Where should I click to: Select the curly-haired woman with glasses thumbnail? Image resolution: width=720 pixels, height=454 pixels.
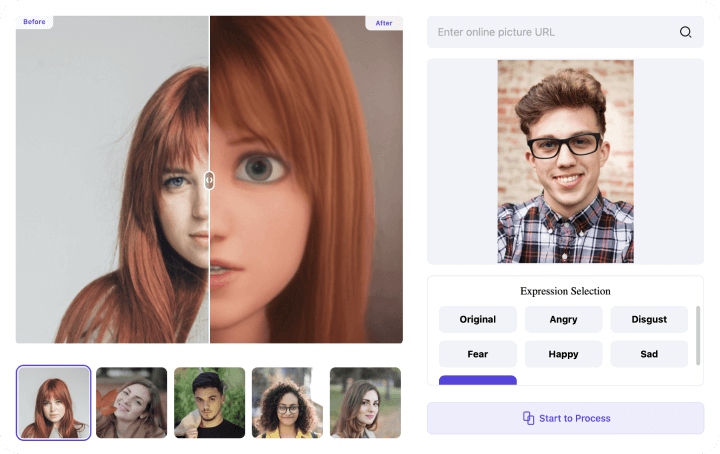(x=287, y=402)
